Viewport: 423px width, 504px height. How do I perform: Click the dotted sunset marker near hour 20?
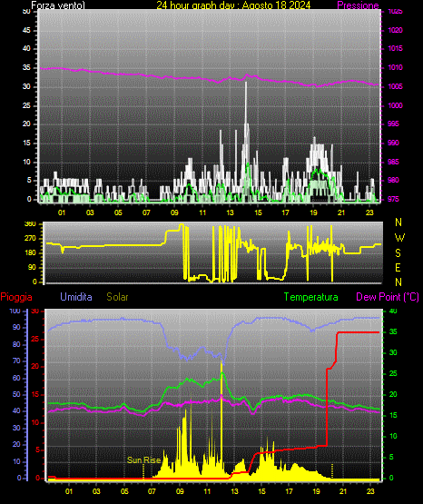pyautogui.click(x=332, y=471)
